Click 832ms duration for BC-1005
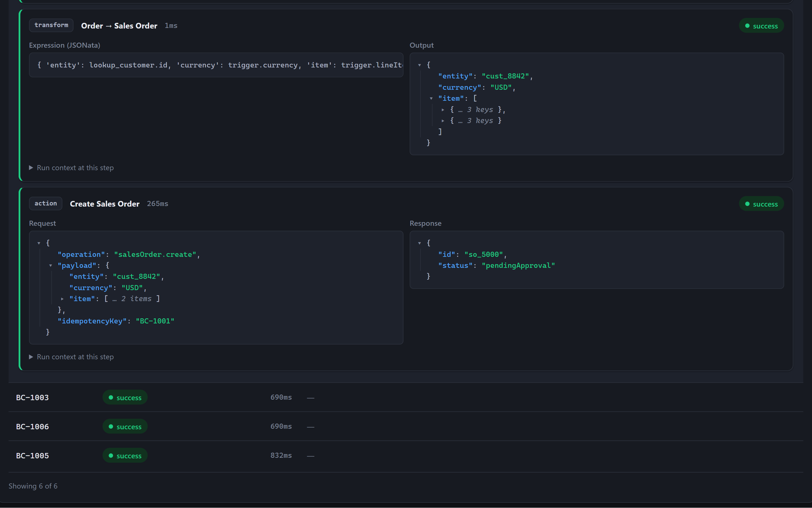812x508 pixels. coord(281,456)
